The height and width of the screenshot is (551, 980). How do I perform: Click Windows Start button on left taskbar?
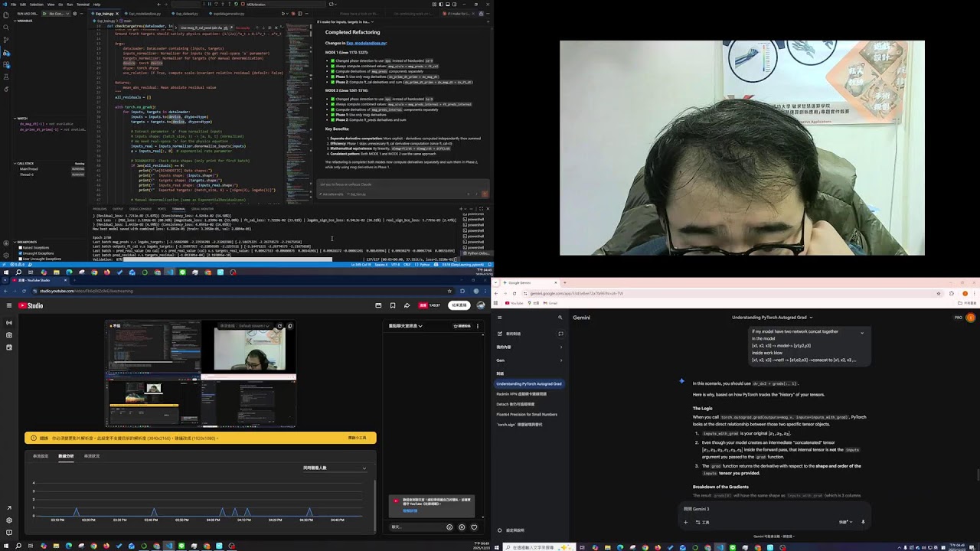click(x=6, y=546)
